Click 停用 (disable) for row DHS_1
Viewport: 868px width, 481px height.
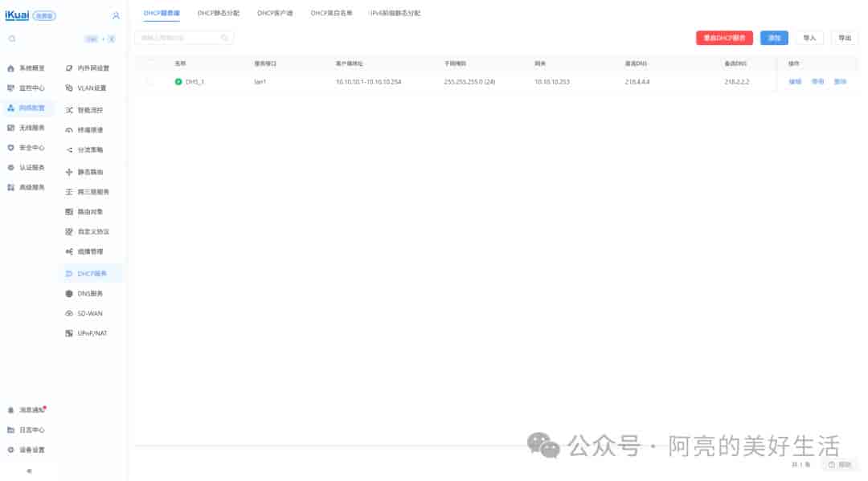817,82
